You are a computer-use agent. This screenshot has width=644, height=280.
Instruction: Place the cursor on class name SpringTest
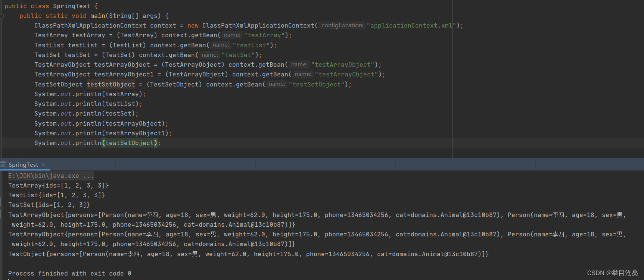click(72, 6)
